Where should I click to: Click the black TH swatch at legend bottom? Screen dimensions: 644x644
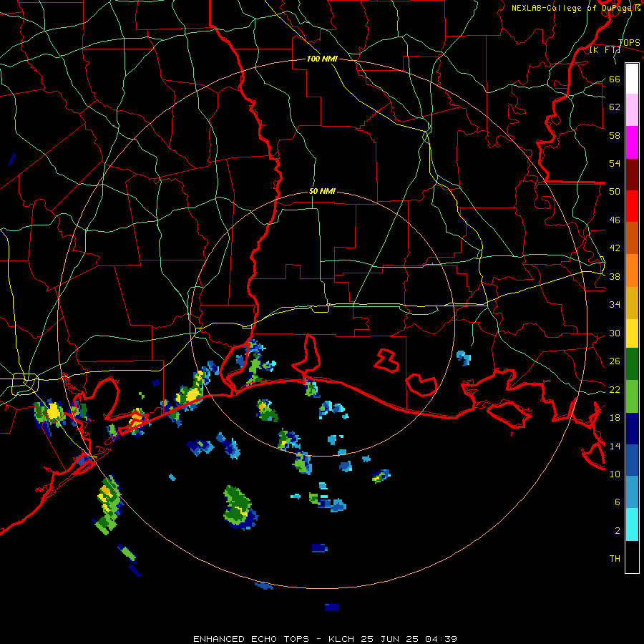[x=632, y=557]
